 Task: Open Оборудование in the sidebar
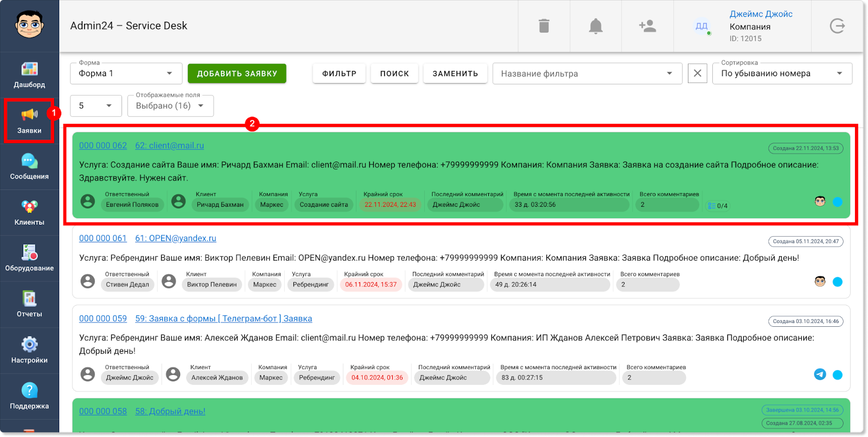coord(29,258)
